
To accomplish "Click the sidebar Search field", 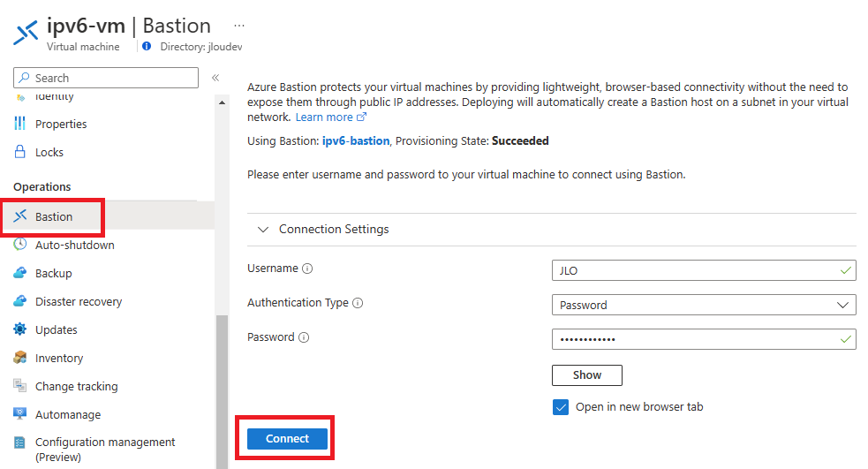I will click(106, 78).
